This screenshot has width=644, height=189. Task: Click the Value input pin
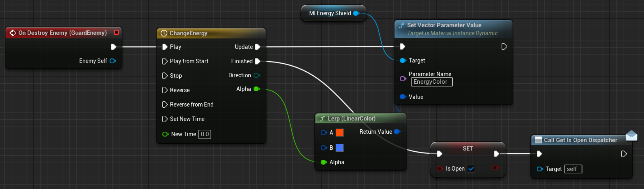point(403,97)
